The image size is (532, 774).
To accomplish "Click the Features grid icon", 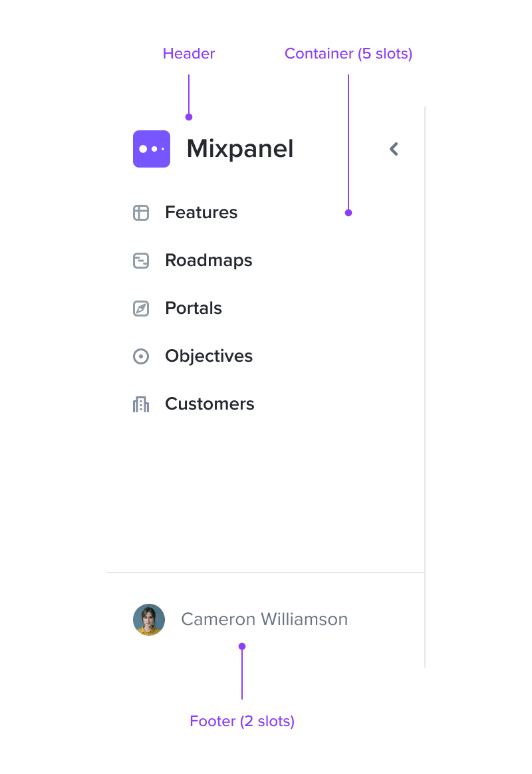I will click(141, 213).
